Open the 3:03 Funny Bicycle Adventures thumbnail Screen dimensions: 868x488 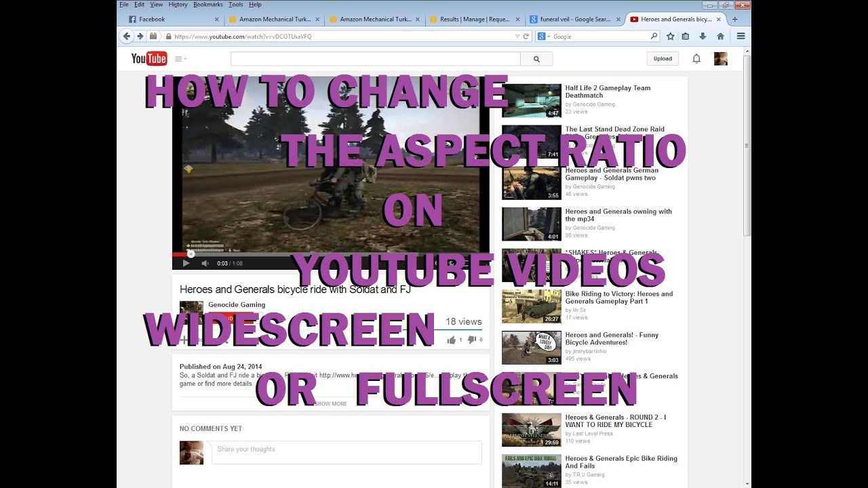[532, 348]
